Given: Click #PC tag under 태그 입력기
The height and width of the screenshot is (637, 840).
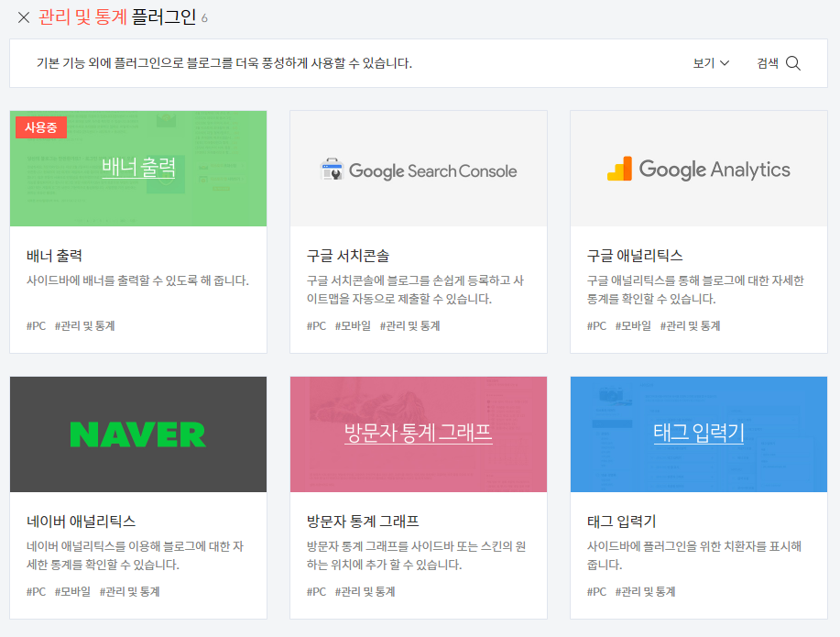Looking at the screenshot, I should [596, 591].
